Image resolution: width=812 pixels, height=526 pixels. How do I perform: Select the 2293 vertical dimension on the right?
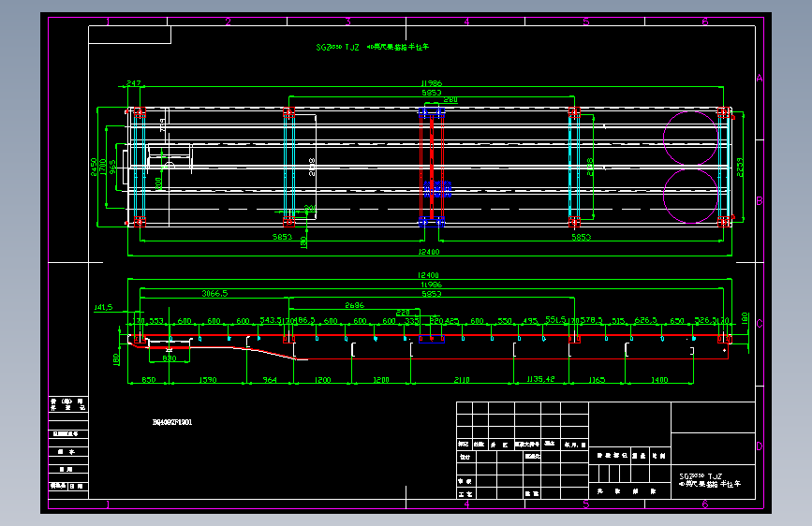[x=738, y=166]
